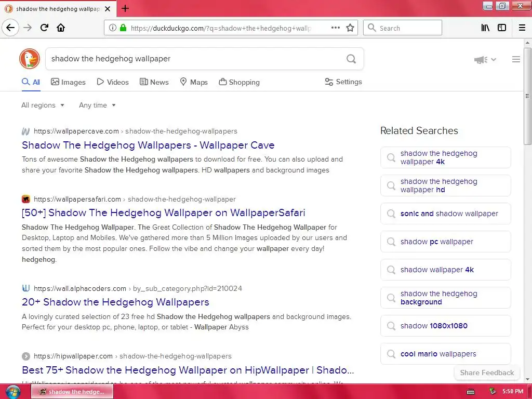Open the browser home page icon

(x=61, y=28)
